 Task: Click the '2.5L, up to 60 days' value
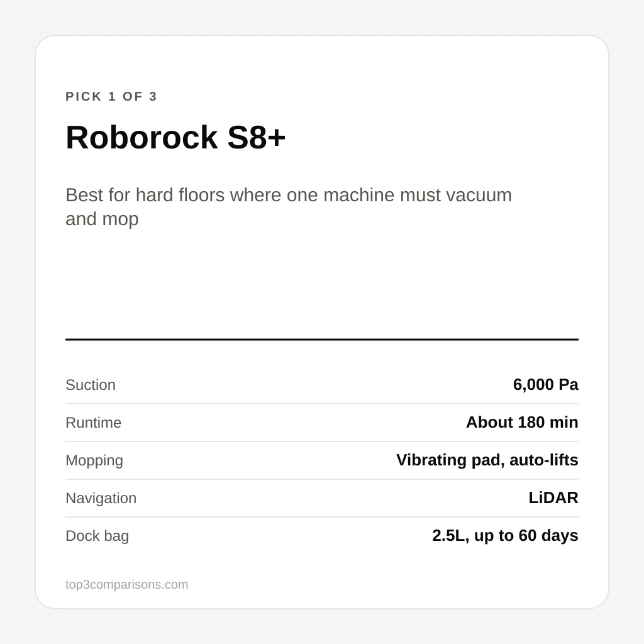[x=505, y=536]
